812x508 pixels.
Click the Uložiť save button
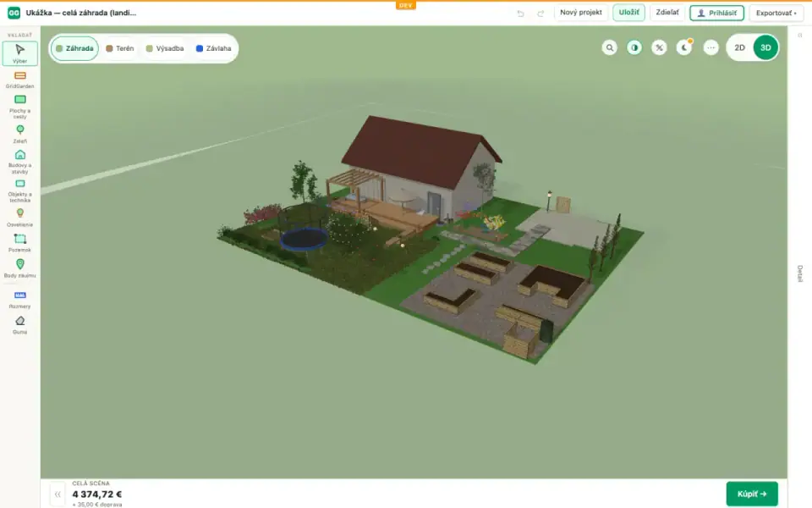coord(628,13)
